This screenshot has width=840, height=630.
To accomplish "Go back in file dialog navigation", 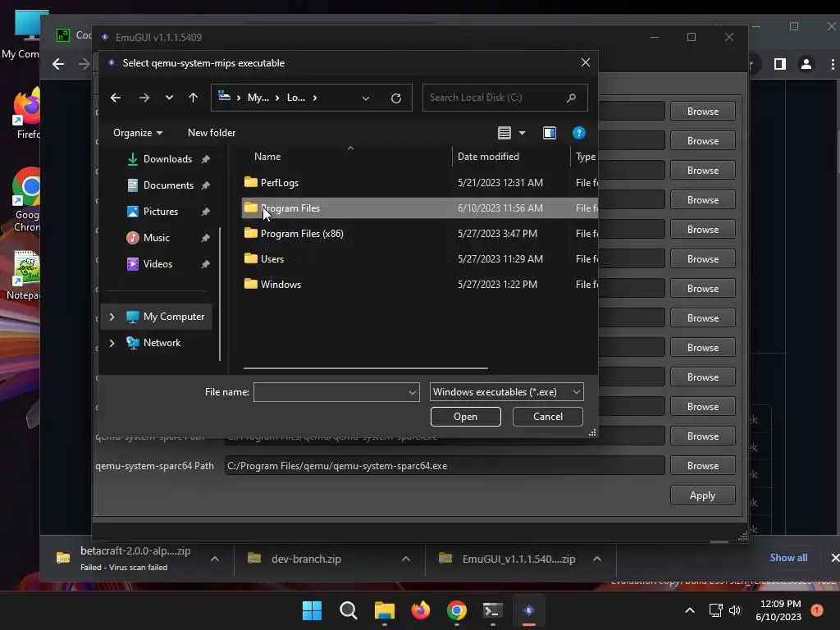I will [x=115, y=98].
